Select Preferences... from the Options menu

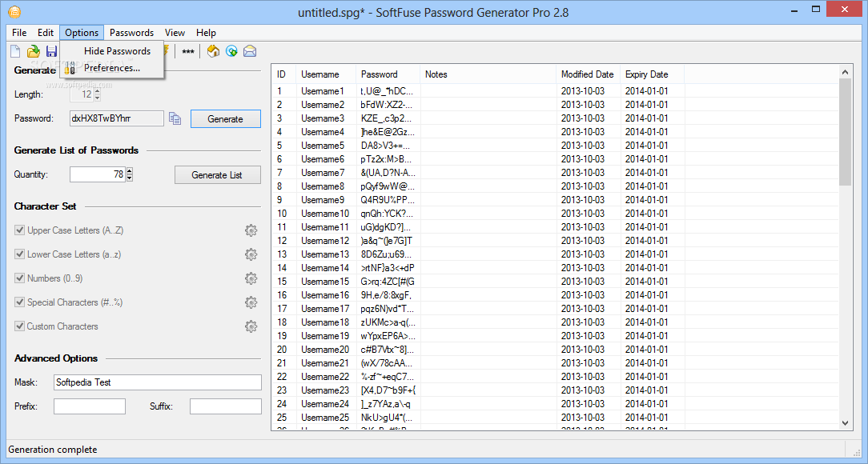pyautogui.click(x=112, y=68)
